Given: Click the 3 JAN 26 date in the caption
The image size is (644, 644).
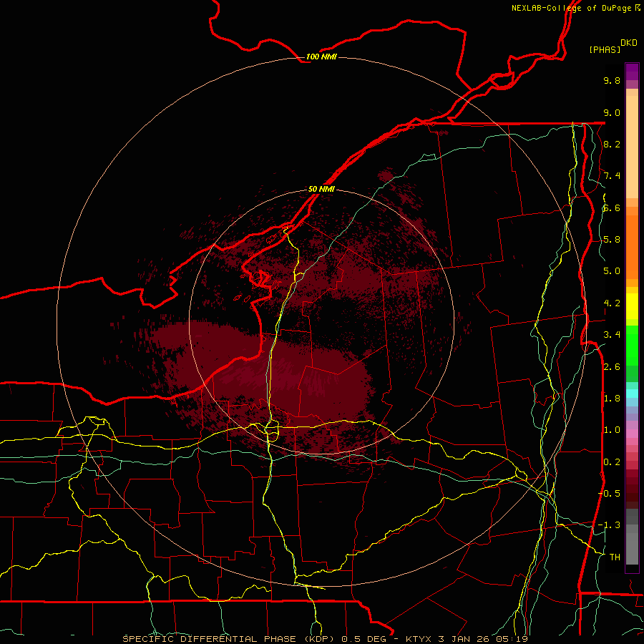Looking at the screenshot, I should [464, 639].
